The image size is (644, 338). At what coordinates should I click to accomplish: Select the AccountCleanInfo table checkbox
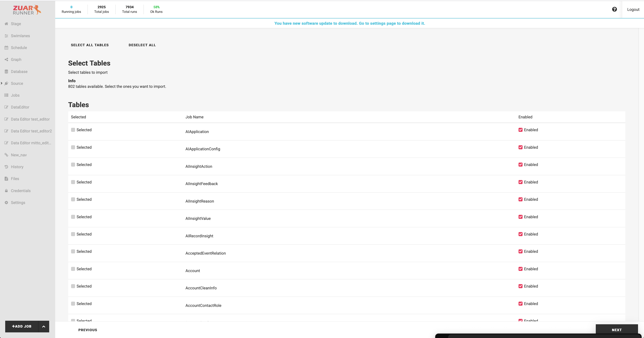point(73,286)
